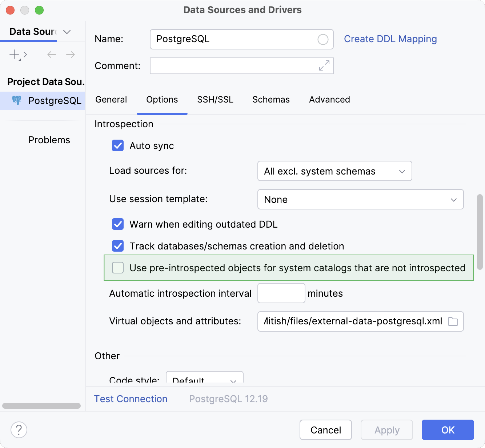Switch to the Schemas tab
485x448 pixels.
(271, 99)
